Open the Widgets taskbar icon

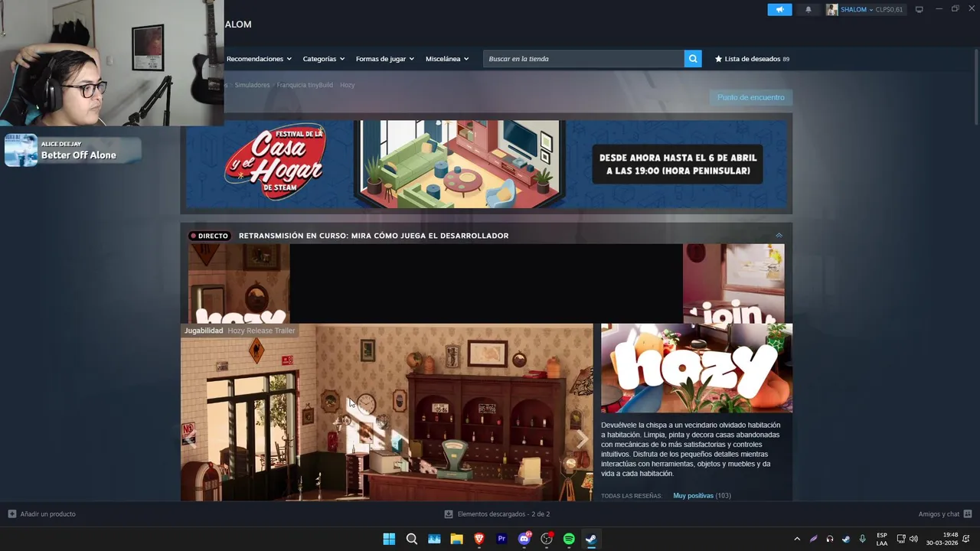coord(434,539)
